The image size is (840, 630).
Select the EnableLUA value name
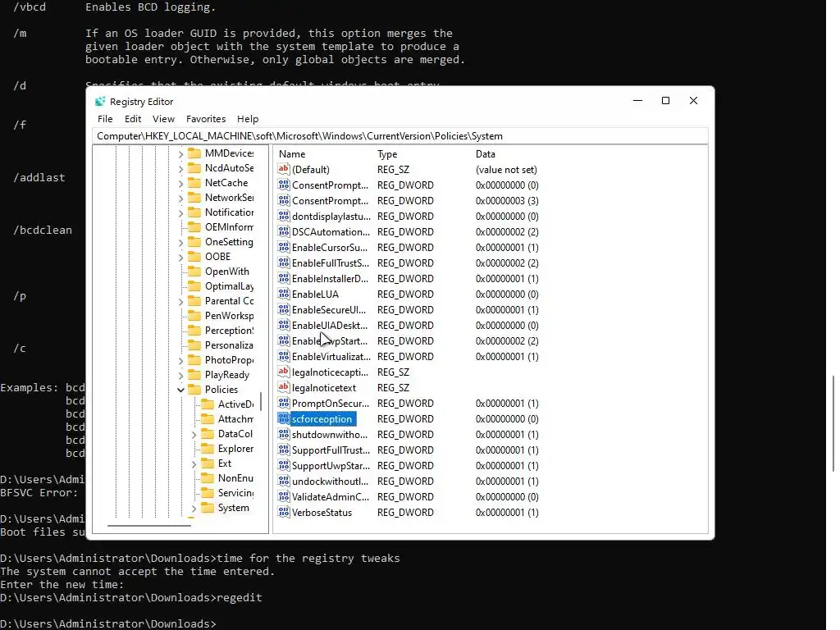[315, 294]
